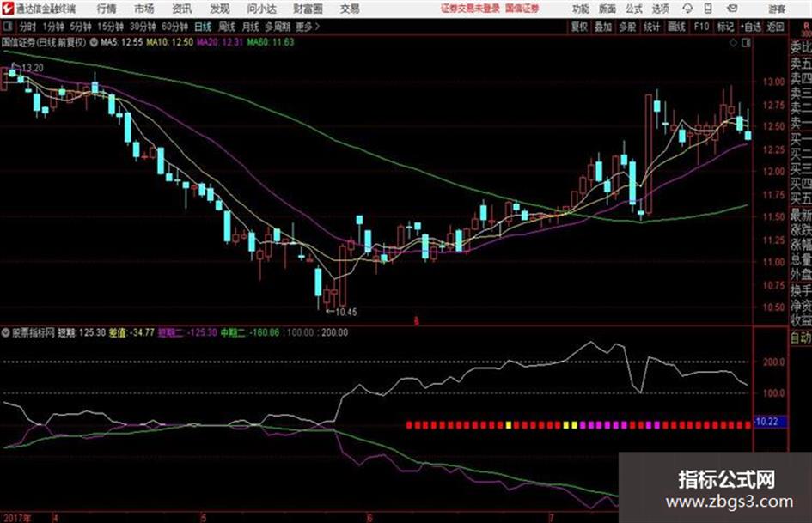Open the mobile phone icon
This screenshot has width=812, height=523.
(708, 9)
